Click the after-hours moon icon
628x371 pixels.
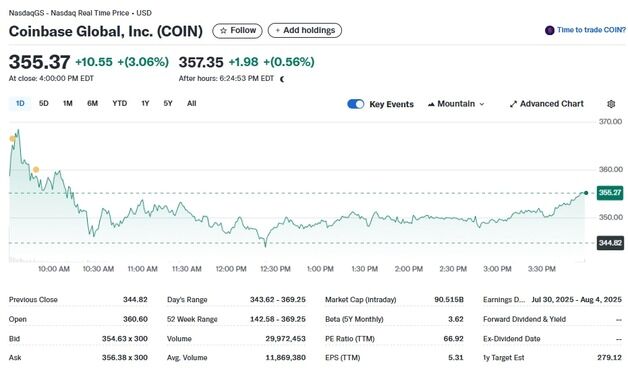pos(282,79)
